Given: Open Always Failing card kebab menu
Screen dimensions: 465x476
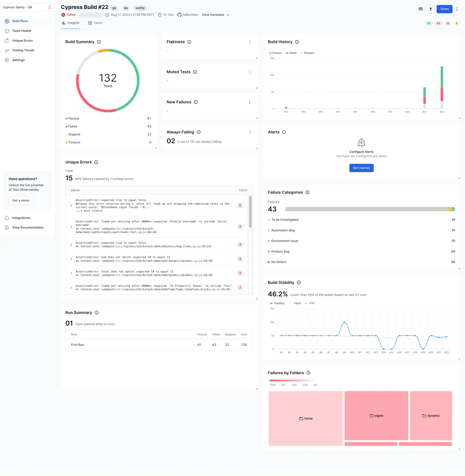Looking at the screenshot, I should coord(250,132).
